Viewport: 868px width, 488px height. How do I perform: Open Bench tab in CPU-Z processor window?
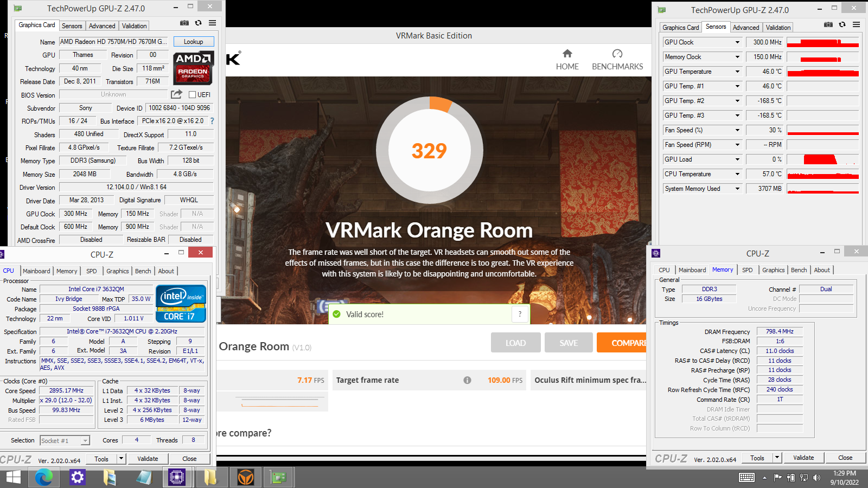click(143, 271)
